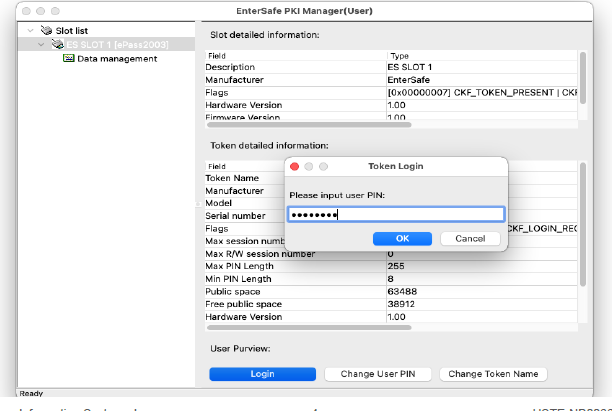Screen dimensions: 612x411
Task: Click the Field column header in slot table
Action: [x=217, y=56]
